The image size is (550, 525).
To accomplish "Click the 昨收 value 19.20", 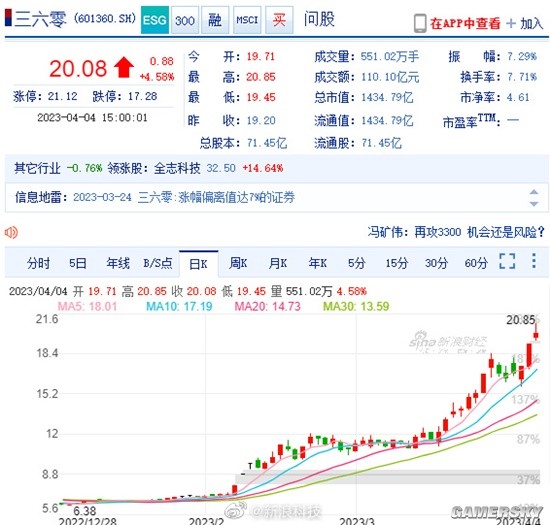I will 261,121.
